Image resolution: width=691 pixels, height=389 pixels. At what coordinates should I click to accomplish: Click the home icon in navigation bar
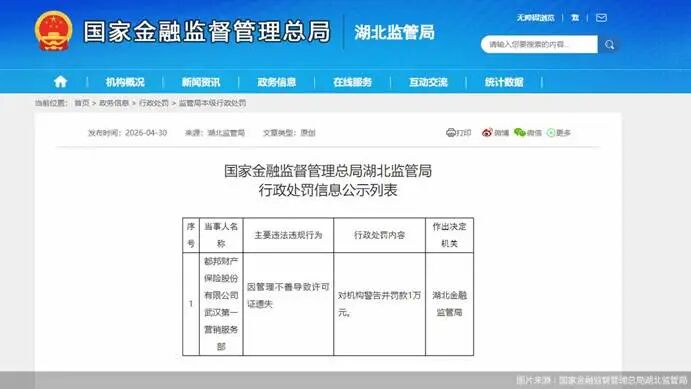pyautogui.click(x=60, y=82)
